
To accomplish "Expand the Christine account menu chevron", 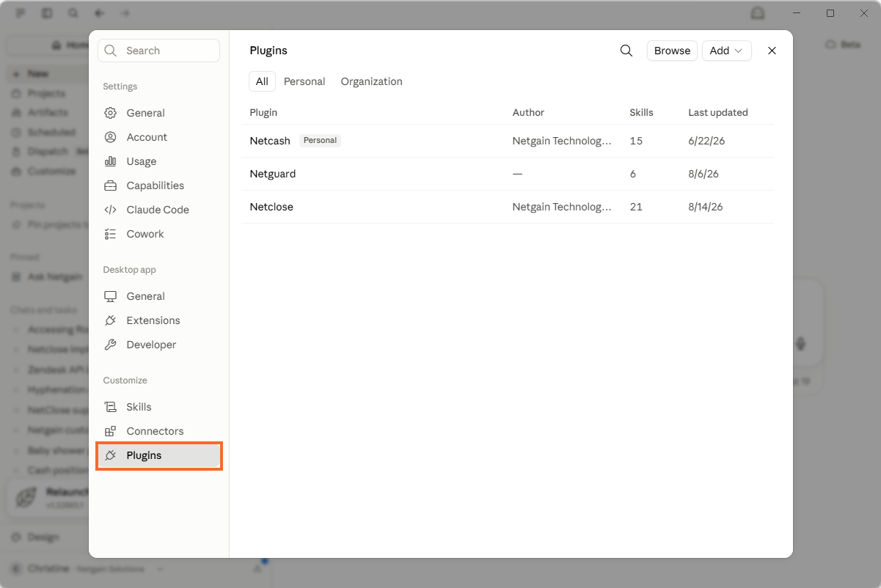I will click(160, 569).
